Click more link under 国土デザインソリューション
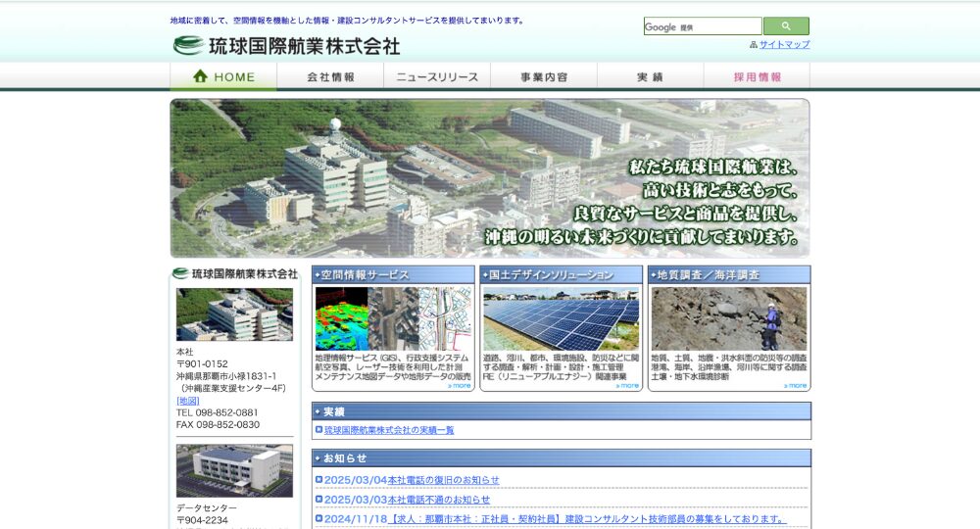Viewport: 980px width, 529px height. pyautogui.click(x=627, y=386)
